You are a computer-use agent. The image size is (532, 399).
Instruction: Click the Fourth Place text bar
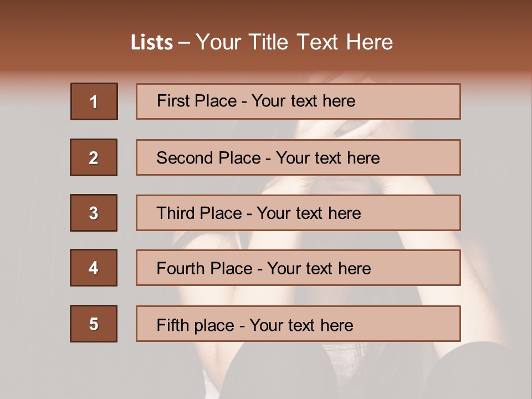tap(298, 268)
